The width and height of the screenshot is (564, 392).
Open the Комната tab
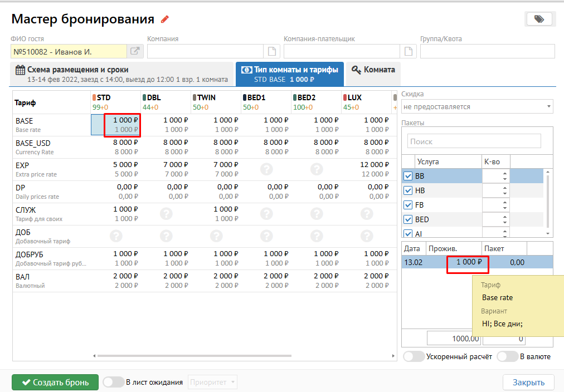click(373, 70)
